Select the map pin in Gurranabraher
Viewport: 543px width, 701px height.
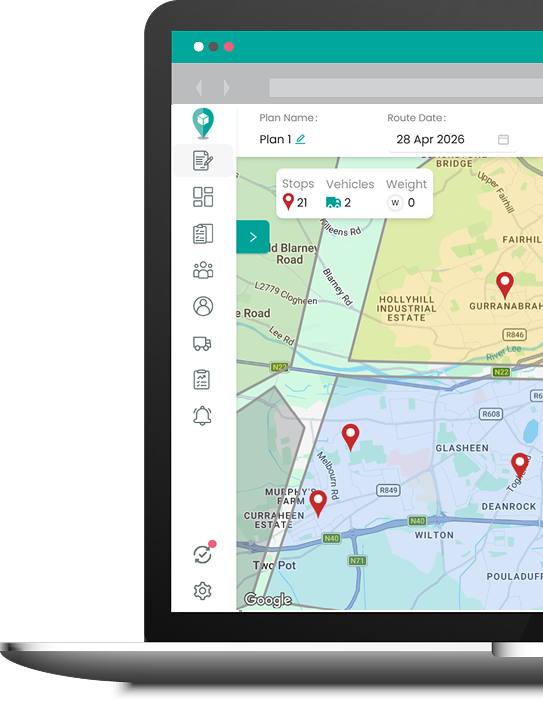coord(505,285)
